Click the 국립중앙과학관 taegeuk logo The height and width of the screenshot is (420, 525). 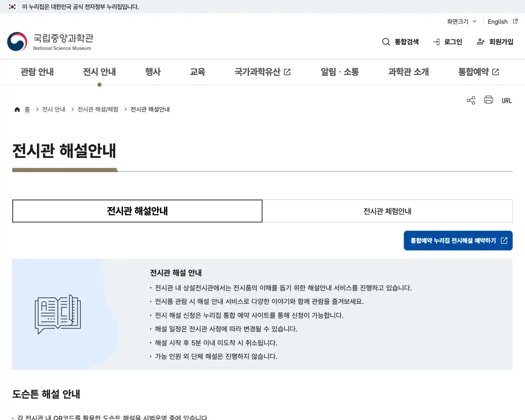16,41
